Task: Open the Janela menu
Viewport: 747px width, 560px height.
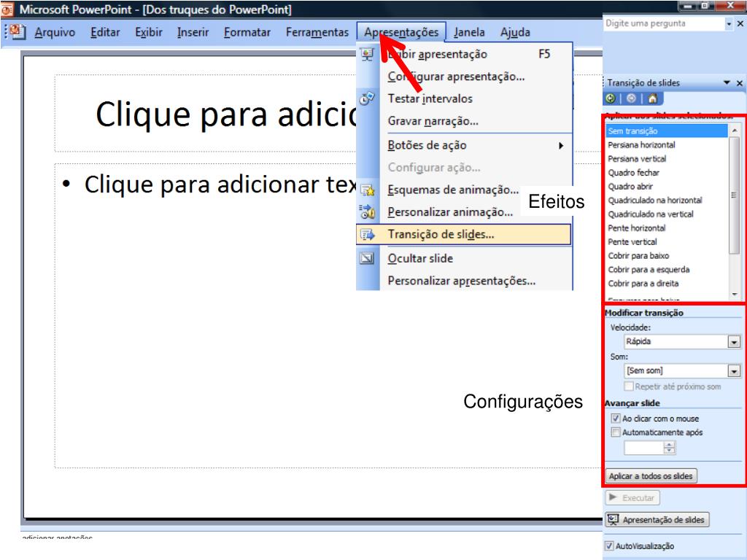Action: tap(469, 32)
